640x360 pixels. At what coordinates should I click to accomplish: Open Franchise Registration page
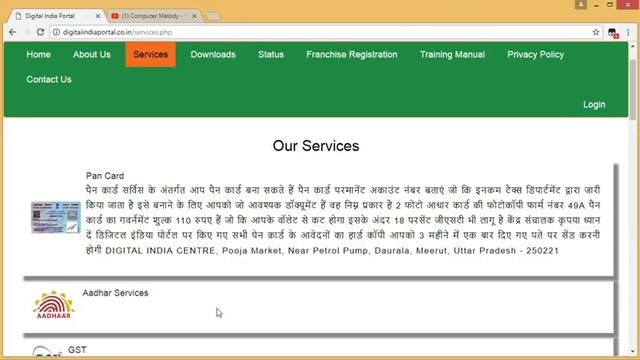click(x=352, y=55)
